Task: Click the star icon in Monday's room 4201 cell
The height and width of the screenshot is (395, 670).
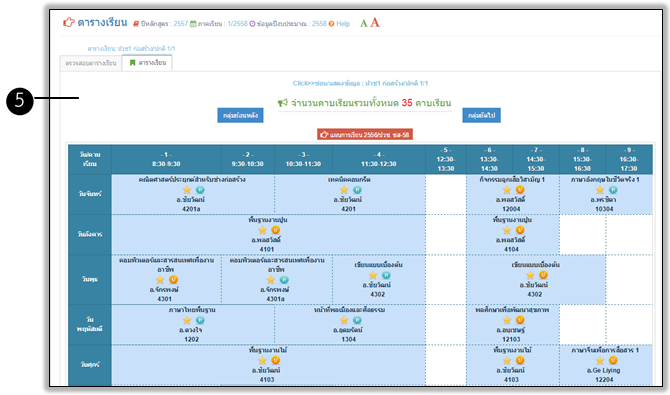Action: click(344, 190)
